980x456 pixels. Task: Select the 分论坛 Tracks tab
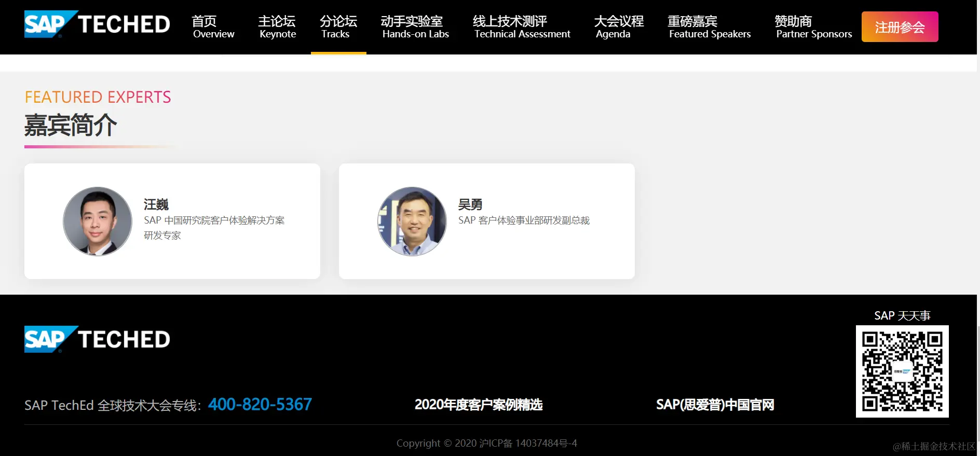coord(338,27)
